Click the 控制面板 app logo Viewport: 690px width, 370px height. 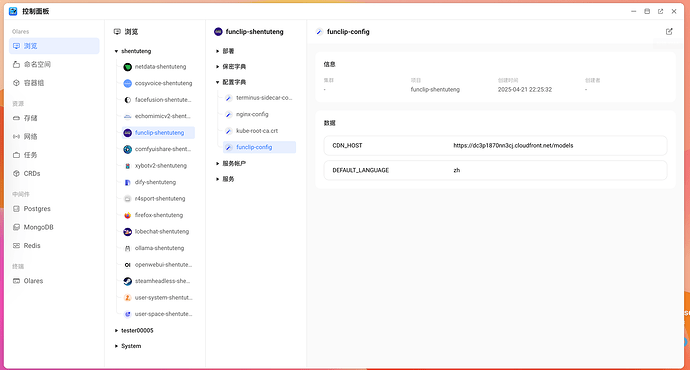(13, 11)
